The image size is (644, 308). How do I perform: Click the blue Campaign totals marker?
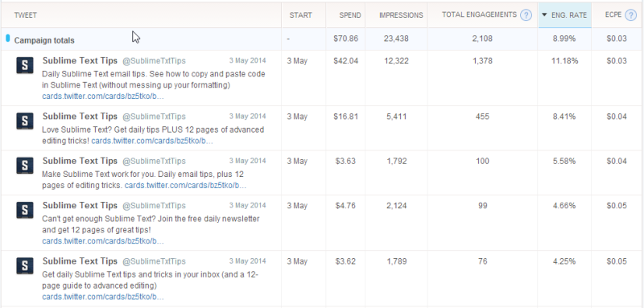click(8, 38)
